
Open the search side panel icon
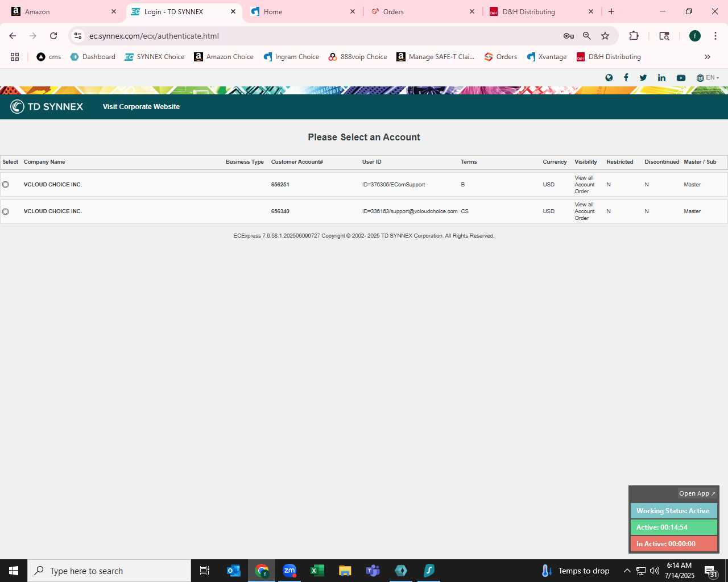(x=664, y=36)
